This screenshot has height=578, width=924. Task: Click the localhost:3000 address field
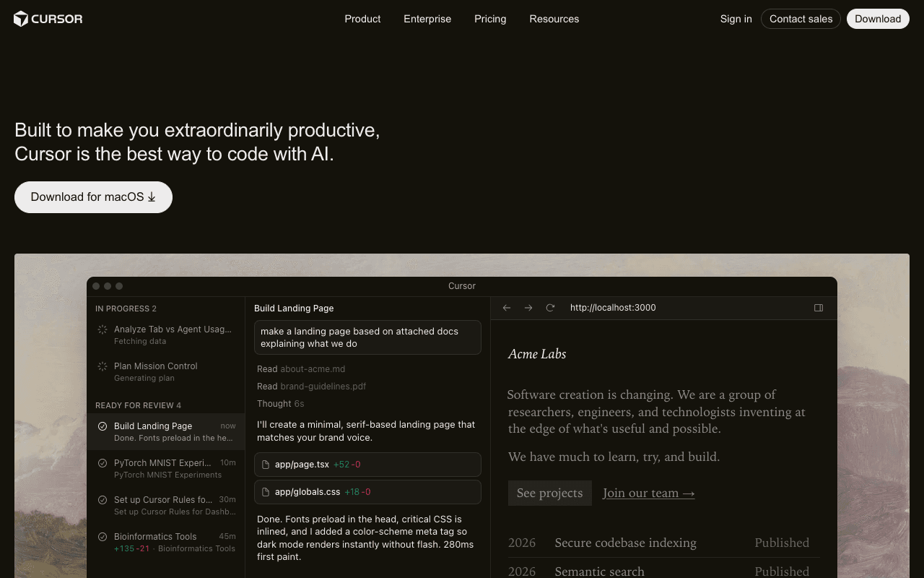613,308
